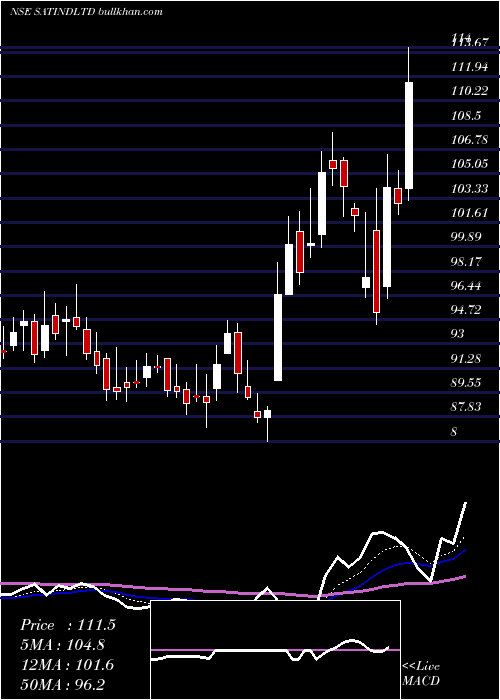
Task: Click the 87.83 price axis label
Action: (466, 407)
